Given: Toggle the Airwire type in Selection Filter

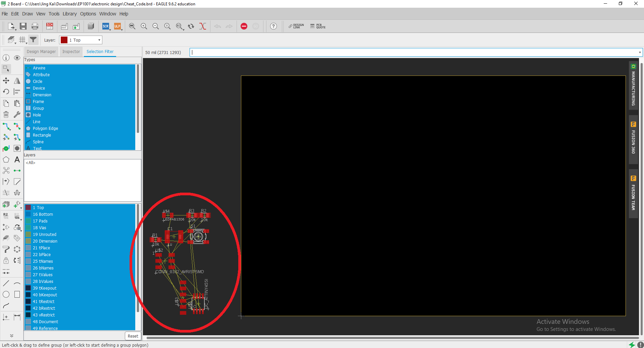Looking at the screenshot, I should (x=39, y=68).
